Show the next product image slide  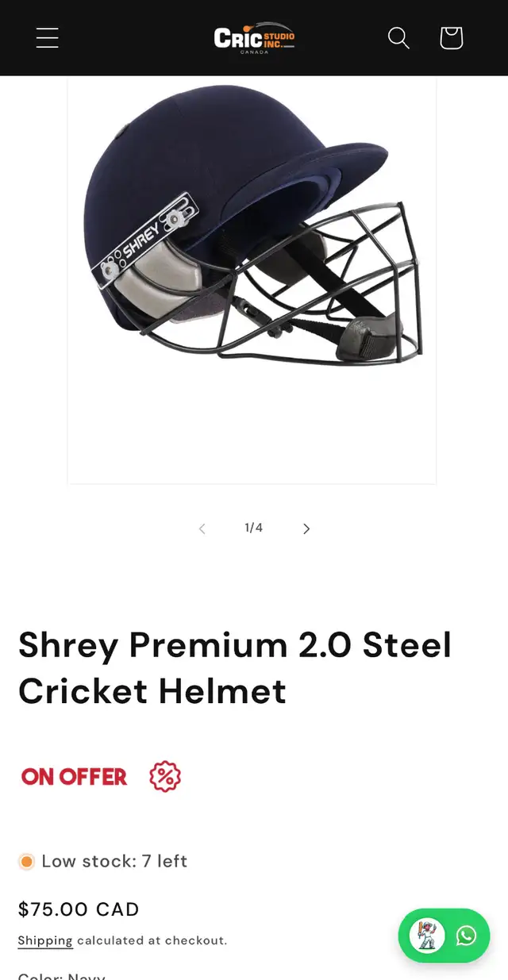[306, 528]
